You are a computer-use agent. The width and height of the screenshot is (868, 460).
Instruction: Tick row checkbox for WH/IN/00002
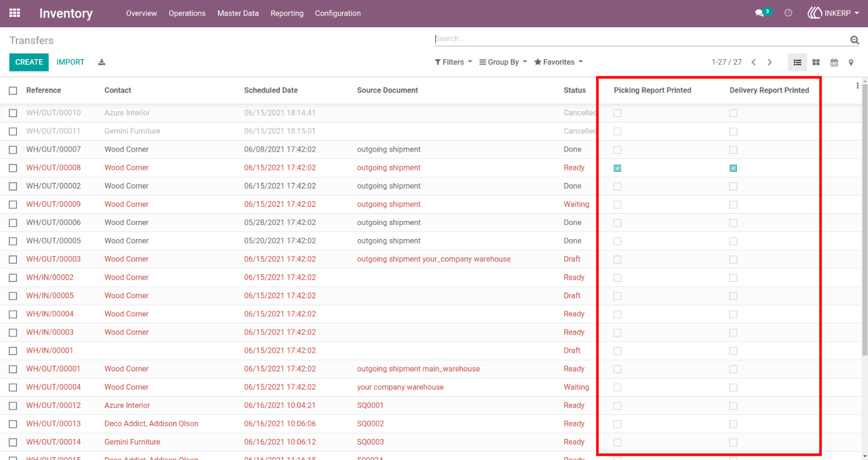point(13,278)
